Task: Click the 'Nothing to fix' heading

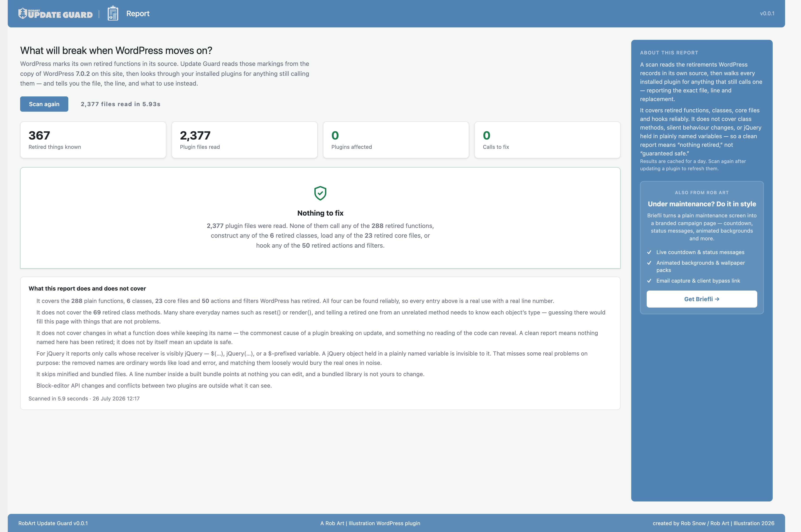Action: point(320,213)
